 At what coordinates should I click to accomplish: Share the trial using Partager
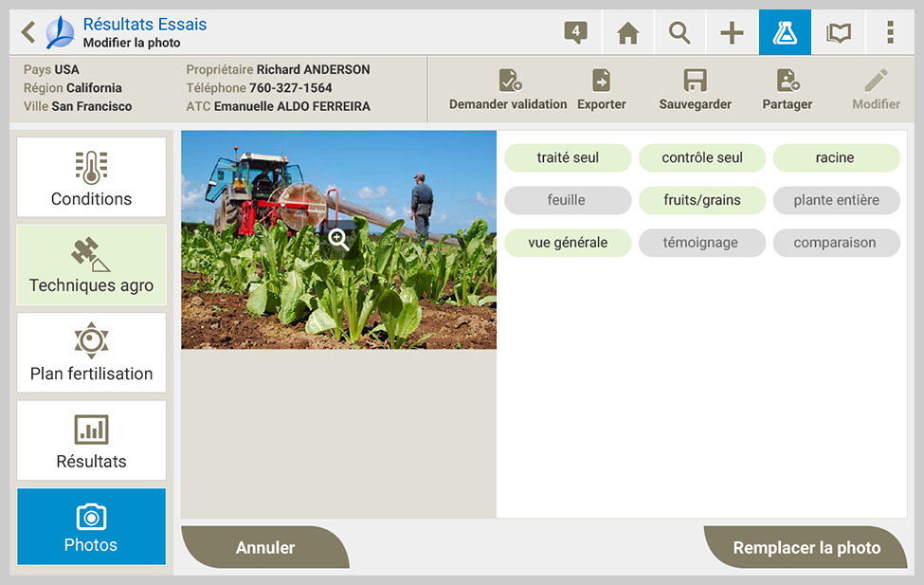click(787, 90)
